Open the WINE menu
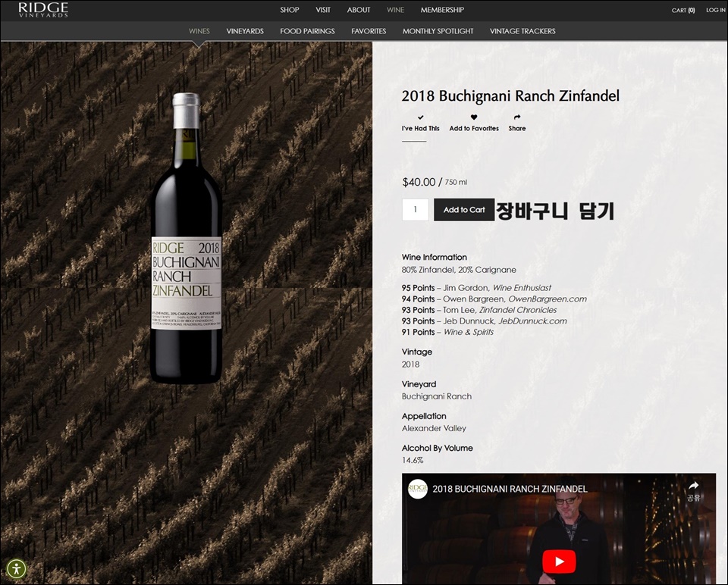The image size is (728, 585). tap(395, 10)
